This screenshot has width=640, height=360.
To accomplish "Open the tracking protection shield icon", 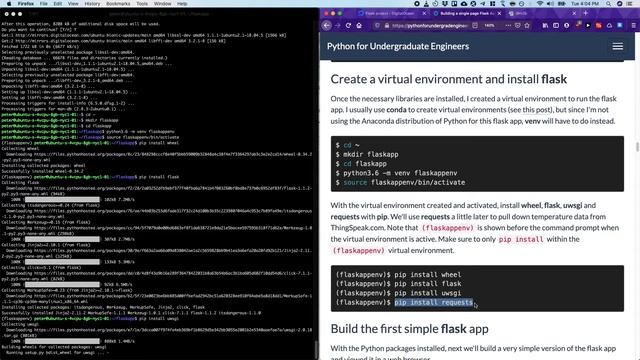I will [x=378, y=25].
